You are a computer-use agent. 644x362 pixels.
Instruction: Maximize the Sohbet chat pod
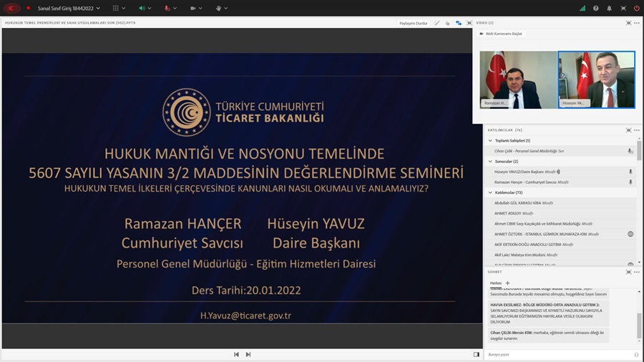[628, 272]
